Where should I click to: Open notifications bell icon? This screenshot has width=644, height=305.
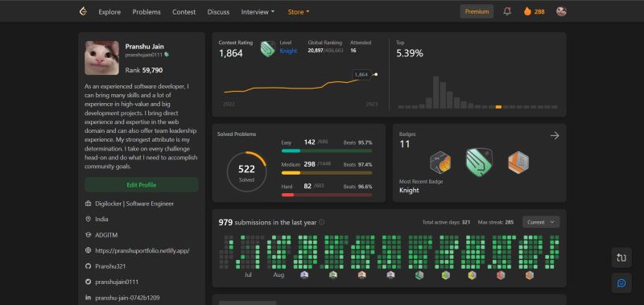[507, 11]
